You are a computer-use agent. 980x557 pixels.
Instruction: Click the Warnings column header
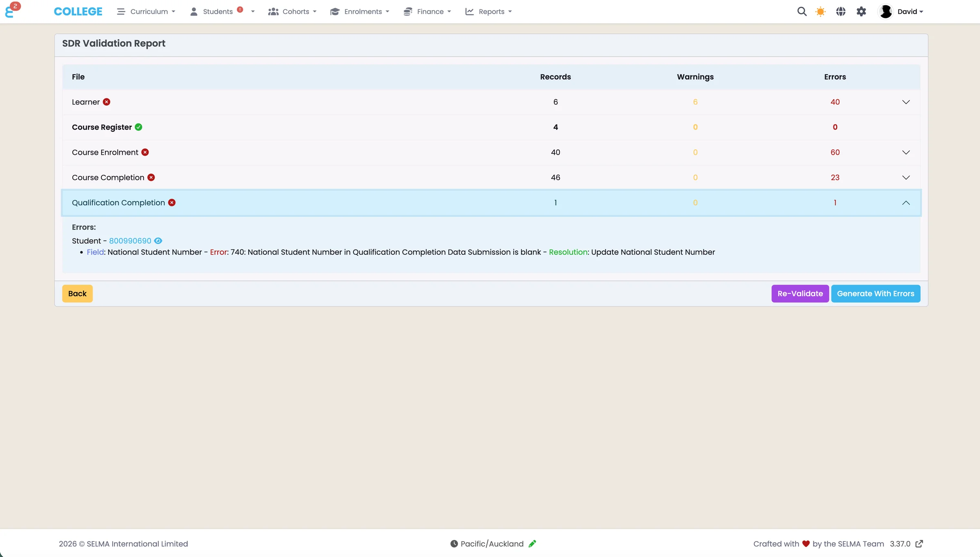(x=695, y=77)
